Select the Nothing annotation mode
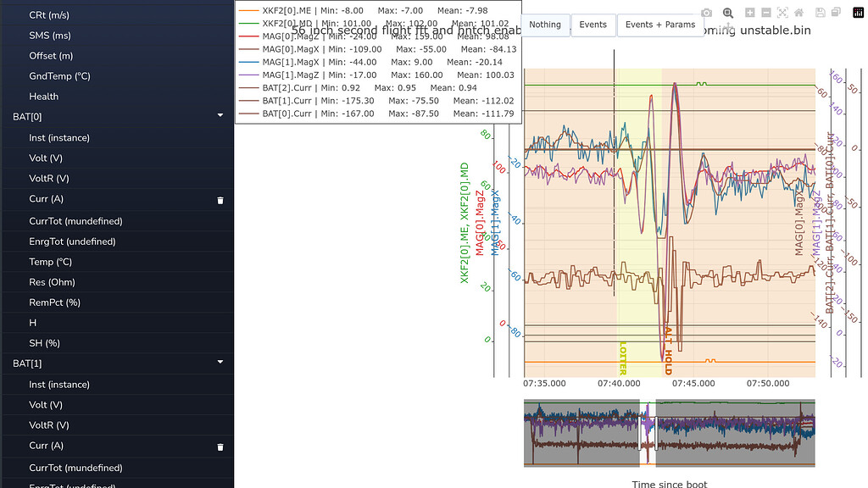Screen dimensions: 868x488 (x=545, y=25)
